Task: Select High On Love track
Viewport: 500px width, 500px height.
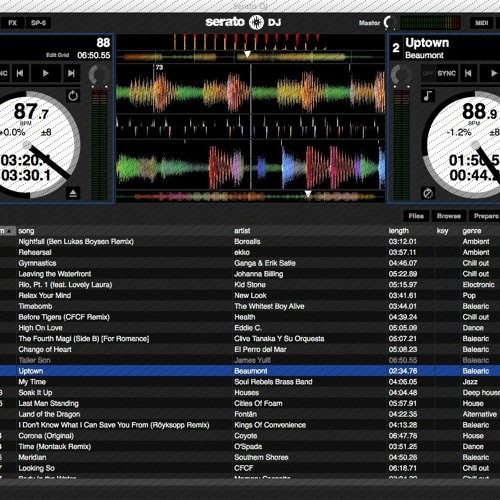Action: pyautogui.click(x=250, y=328)
